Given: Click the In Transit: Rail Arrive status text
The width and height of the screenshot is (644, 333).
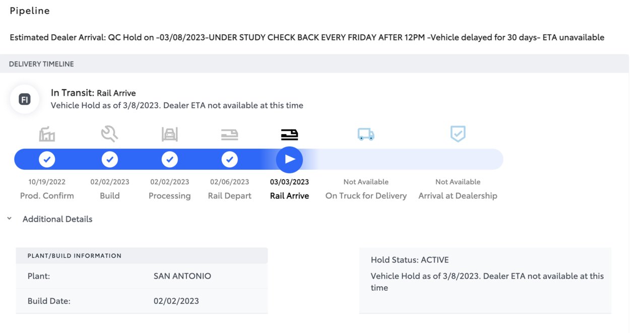Looking at the screenshot, I should pyautogui.click(x=93, y=93).
